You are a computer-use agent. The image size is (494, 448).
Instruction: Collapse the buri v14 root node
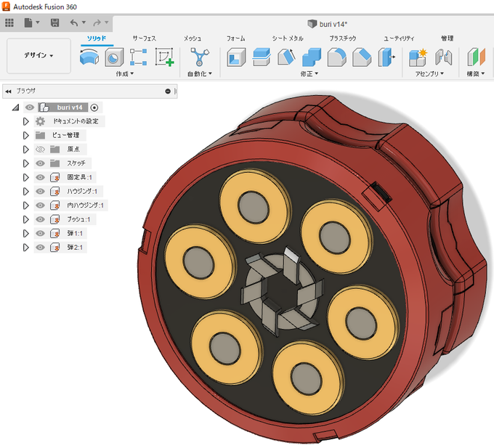tap(15, 107)
